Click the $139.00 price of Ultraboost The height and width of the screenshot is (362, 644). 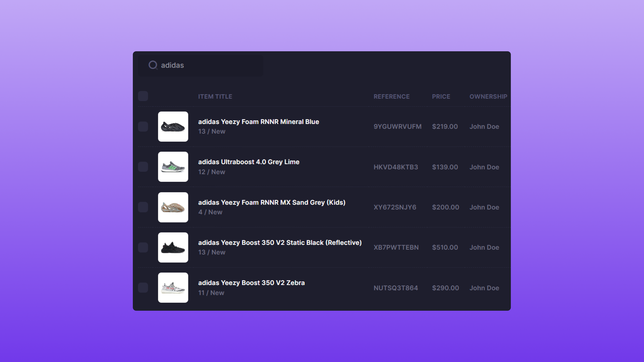click(x=445, y=167)
